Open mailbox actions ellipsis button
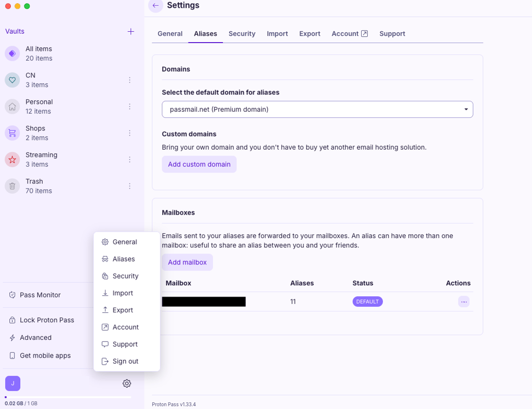Image resolution: width=532 pixels, height=409 pixels. (463, 302)
